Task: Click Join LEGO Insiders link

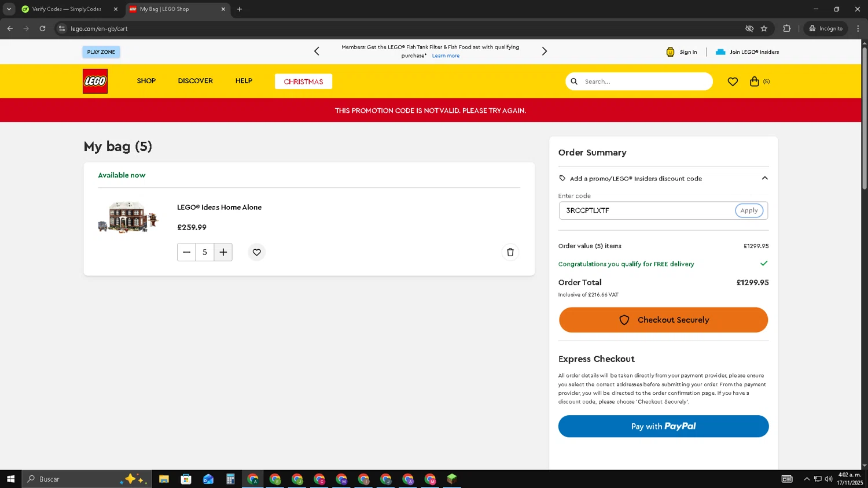Action: [754, 52]
